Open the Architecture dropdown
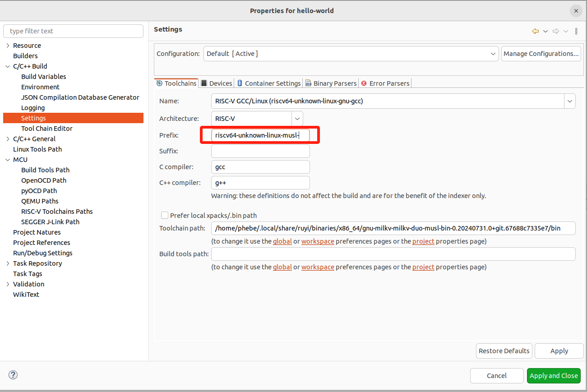 coord(297,119)
